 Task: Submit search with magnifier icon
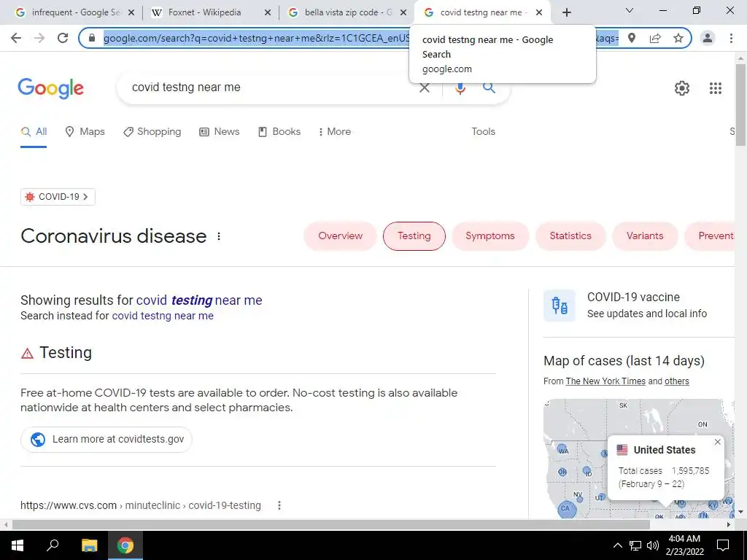489,87
